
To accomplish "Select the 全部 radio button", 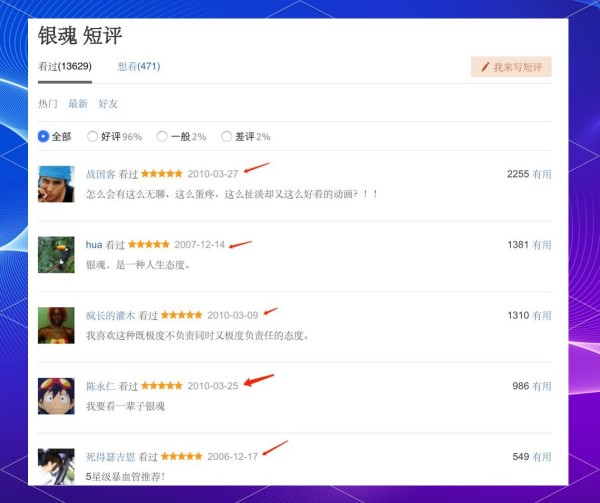I will tap(43, 136).
